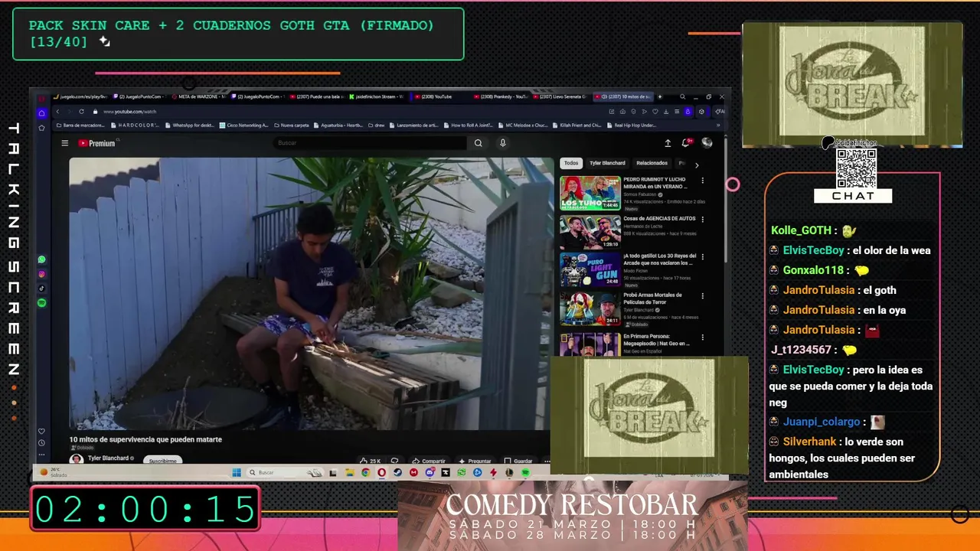Viewport: 980px width, 551px height.
Task: Open the YouTube hamburger guide menu
Action: pos(65,143)
